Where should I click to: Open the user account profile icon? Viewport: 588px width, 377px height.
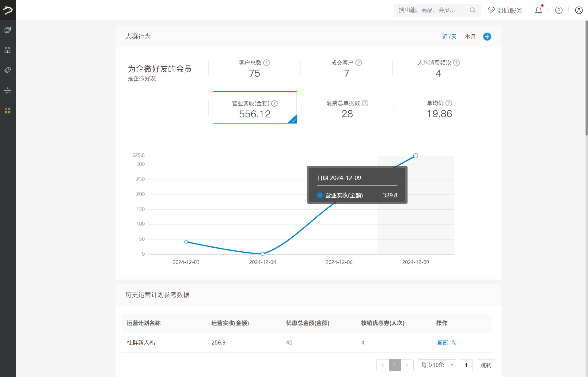click(579, 10)
